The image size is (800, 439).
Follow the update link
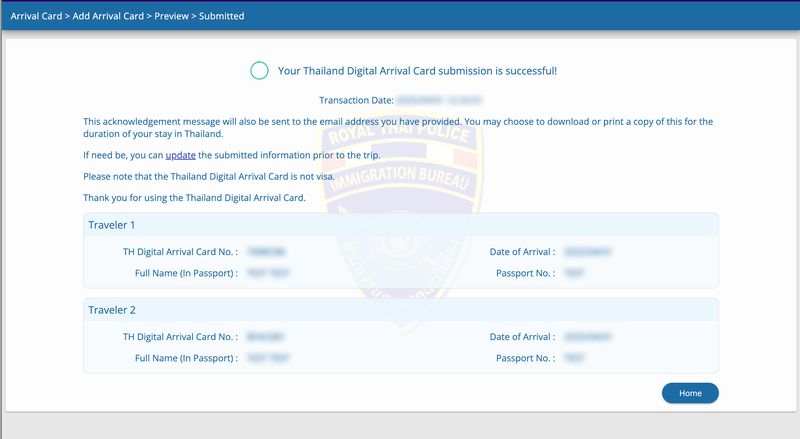tap(180, 155)
